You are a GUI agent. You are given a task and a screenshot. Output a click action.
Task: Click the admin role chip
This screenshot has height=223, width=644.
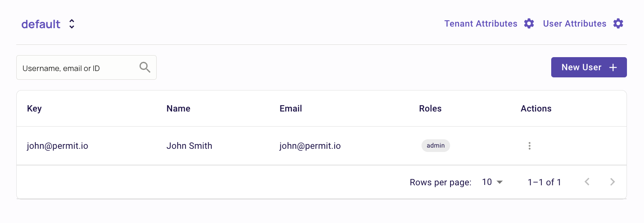tap(435, 146)
